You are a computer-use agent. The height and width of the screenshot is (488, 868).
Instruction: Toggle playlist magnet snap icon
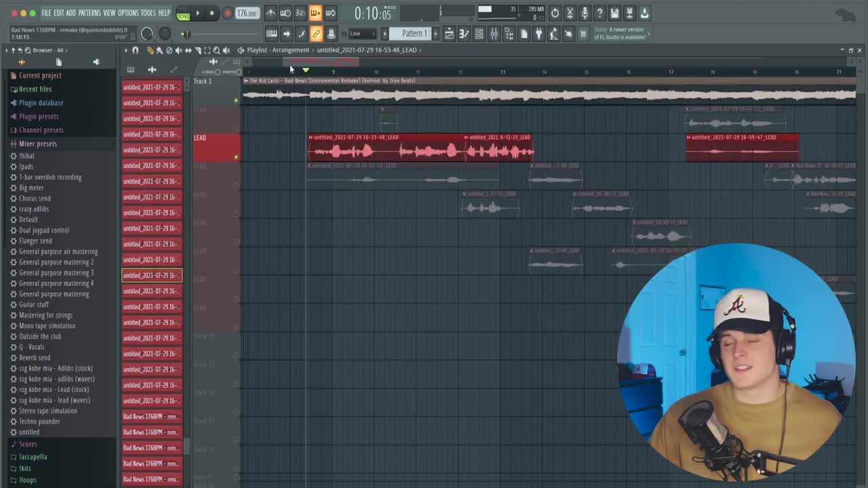pos(136,50)
